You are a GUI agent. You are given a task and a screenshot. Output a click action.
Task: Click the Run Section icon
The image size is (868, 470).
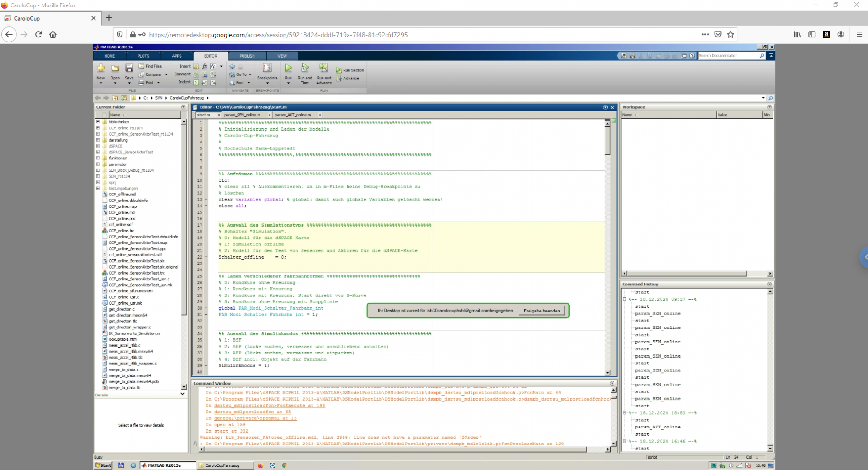click(x=339, y=70)
